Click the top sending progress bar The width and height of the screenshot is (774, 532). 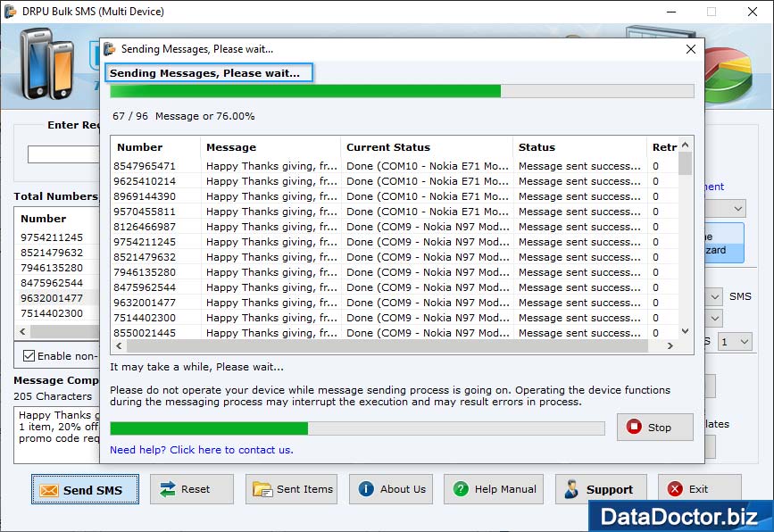click(x=402, y=91)
